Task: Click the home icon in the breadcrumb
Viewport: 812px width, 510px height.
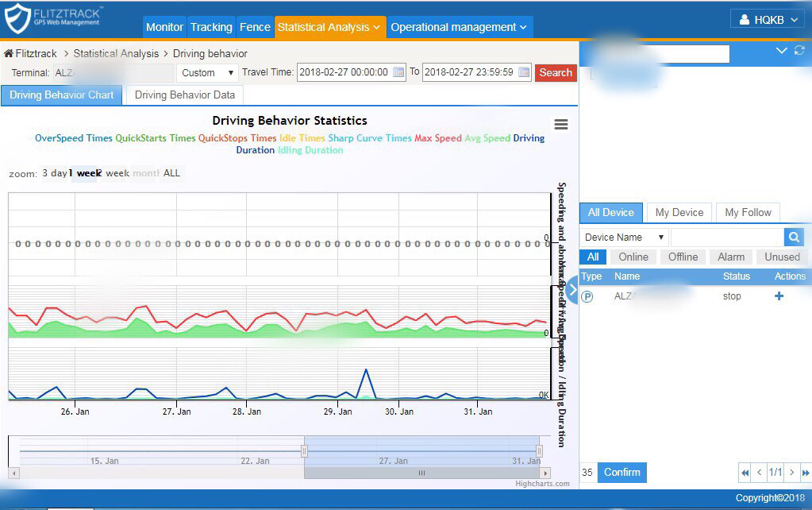Action: point(8,53)
